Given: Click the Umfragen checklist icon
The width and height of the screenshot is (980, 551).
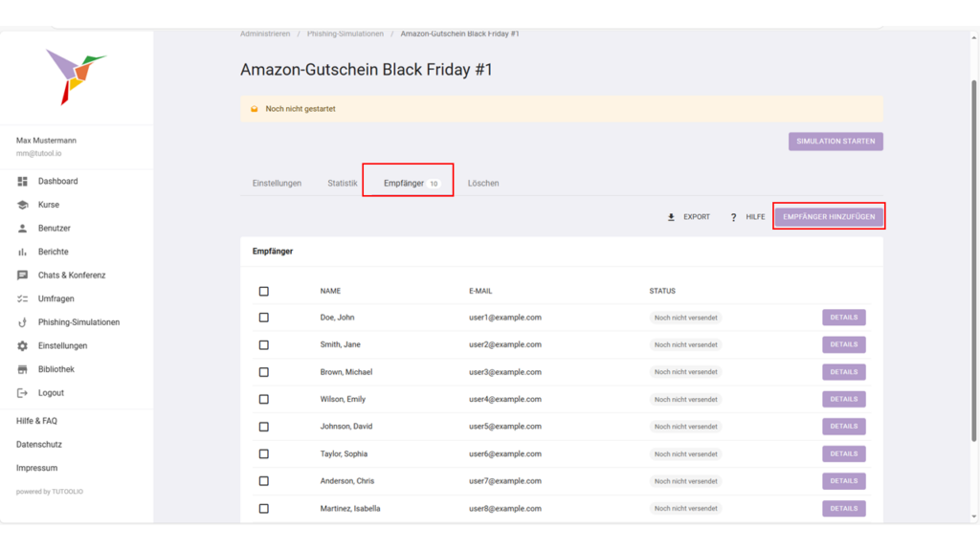Looking at the screenshot, I should tap(23, 298).
